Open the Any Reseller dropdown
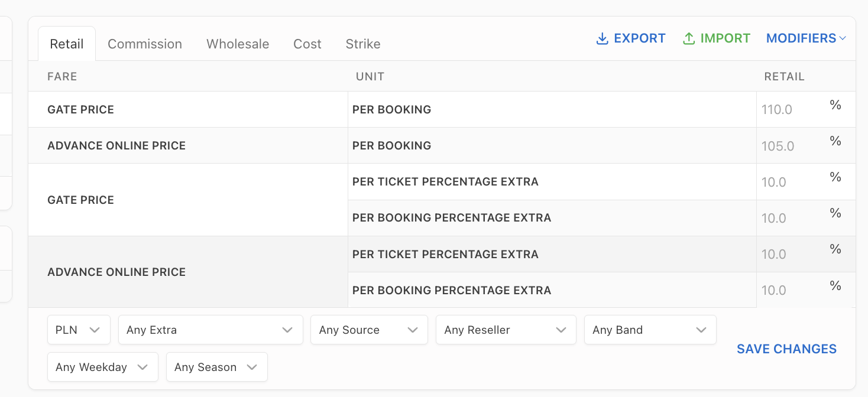This screenshot has width=868, height=397. (x=506, y=330)
